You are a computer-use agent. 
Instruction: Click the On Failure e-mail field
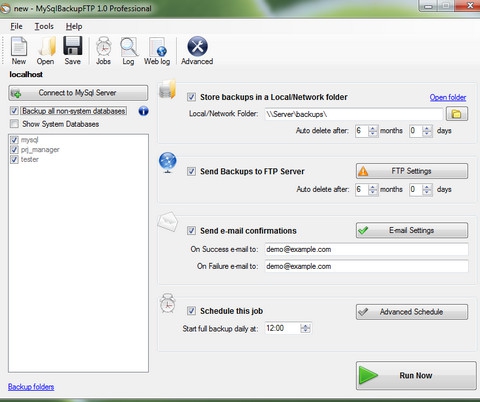coord(366,266)
